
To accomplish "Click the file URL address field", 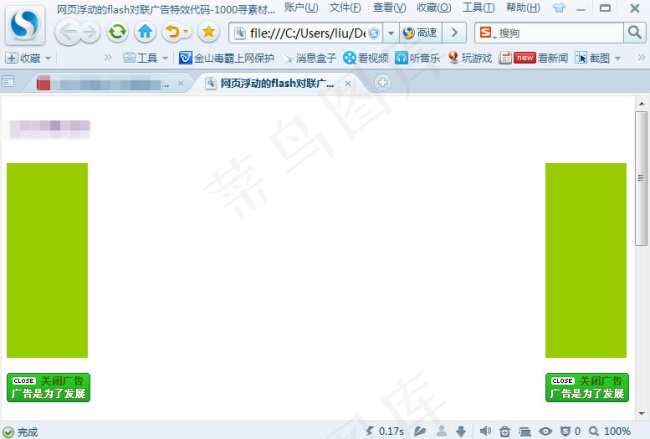I will coord(305,33).
